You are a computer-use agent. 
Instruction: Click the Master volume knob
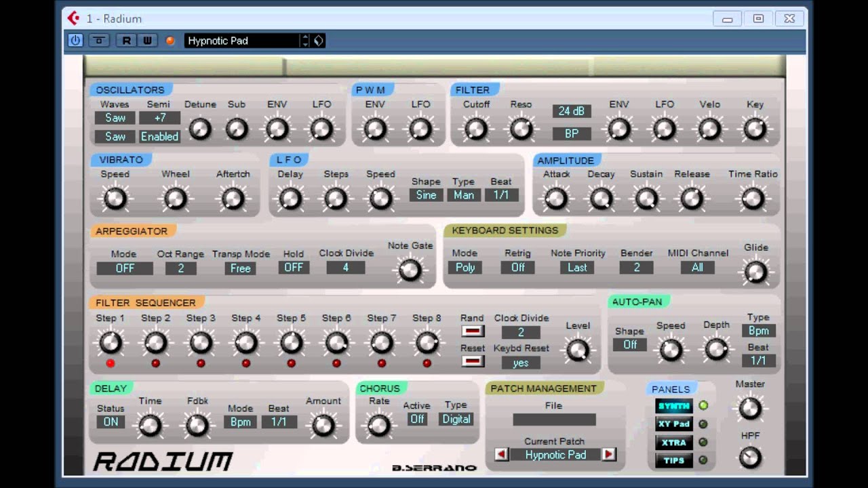tap(749, 409)
